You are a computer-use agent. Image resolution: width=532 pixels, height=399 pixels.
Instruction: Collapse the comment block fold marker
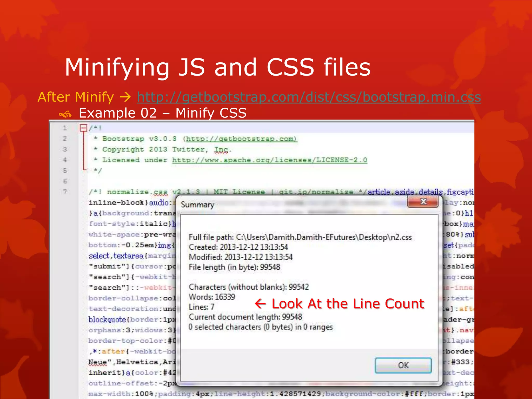(83, 128)
